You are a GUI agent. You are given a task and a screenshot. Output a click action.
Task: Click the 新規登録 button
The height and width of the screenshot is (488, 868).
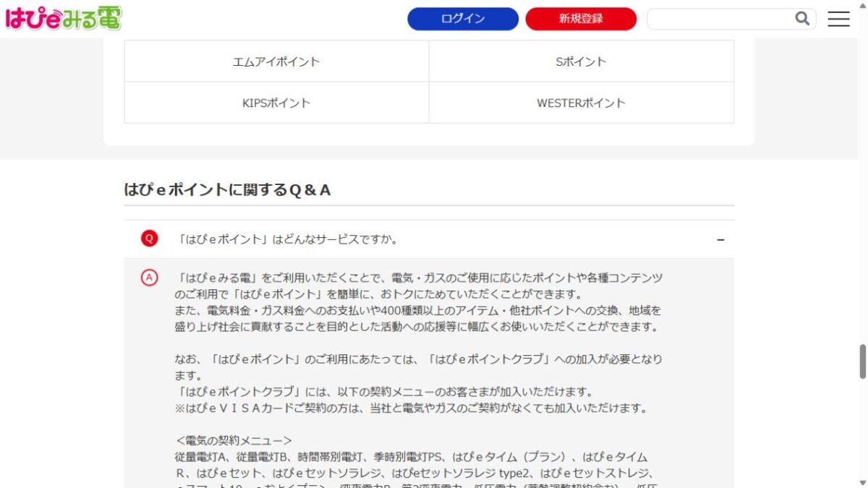coord(581,19)
